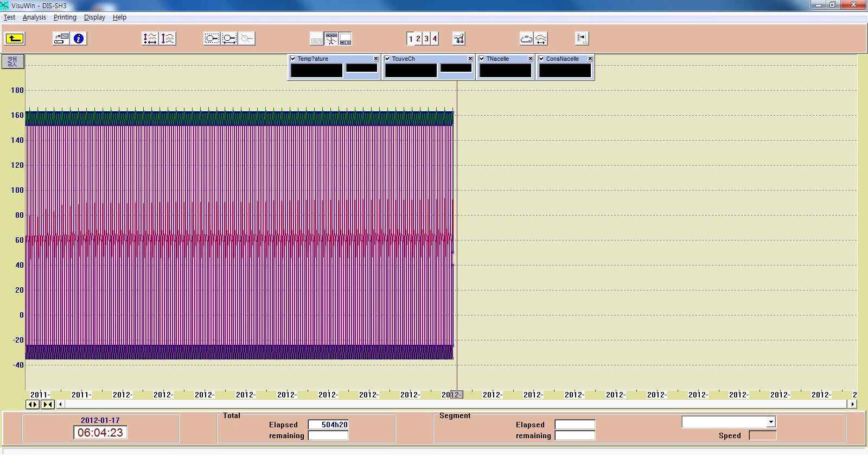Click the TNacelle value display
The height and width of the screenshot is (455, 868).
506,71
